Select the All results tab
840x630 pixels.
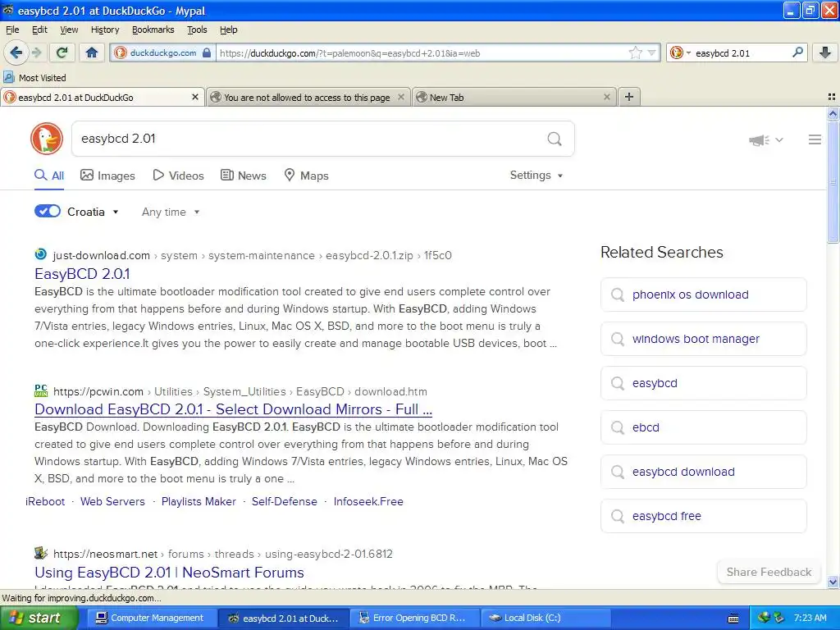(x=49, y=176)
